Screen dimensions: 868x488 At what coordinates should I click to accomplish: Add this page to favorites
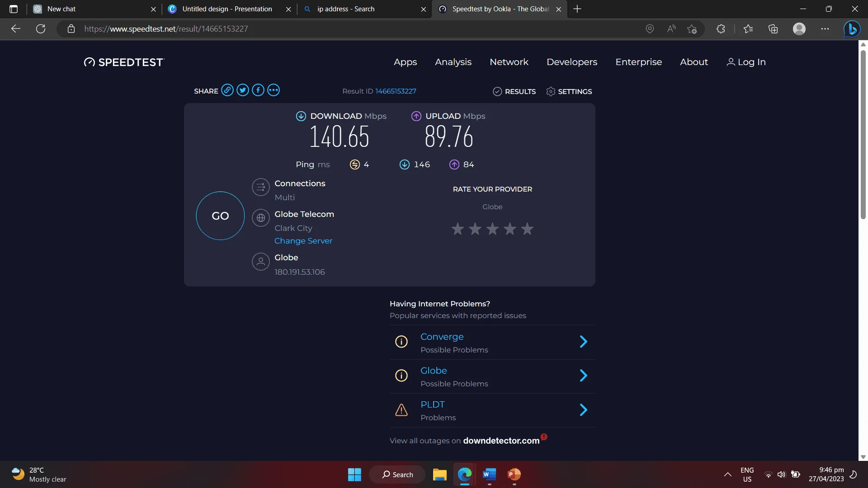[x=692, y=29]
